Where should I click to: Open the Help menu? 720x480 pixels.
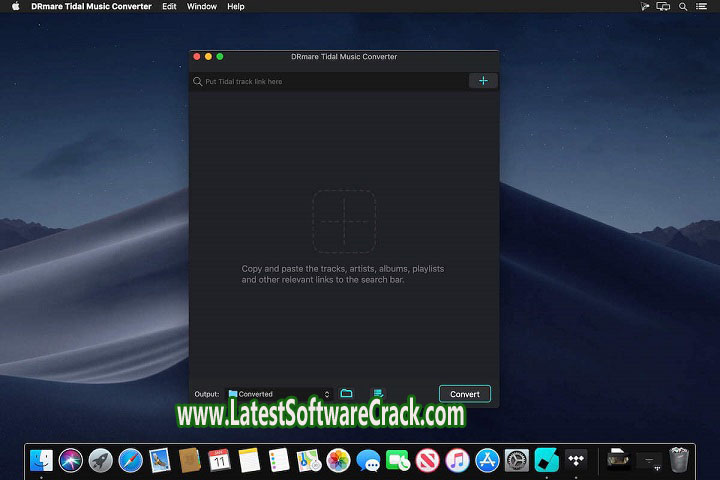point(236,6)
